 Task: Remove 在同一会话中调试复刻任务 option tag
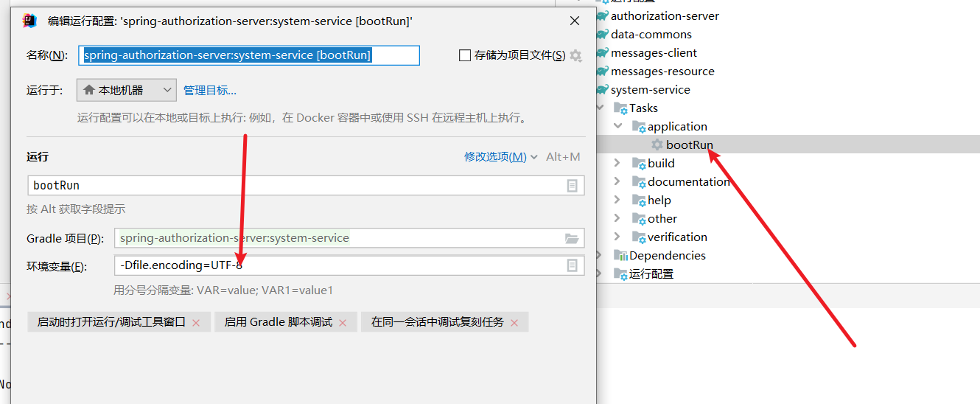tap(514, 323)
